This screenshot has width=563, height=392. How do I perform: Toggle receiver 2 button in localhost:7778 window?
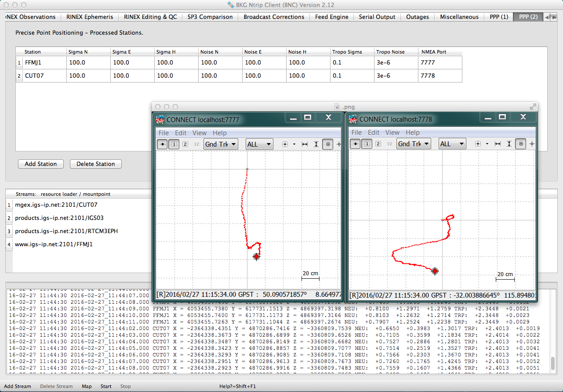(x=378, y=144)
